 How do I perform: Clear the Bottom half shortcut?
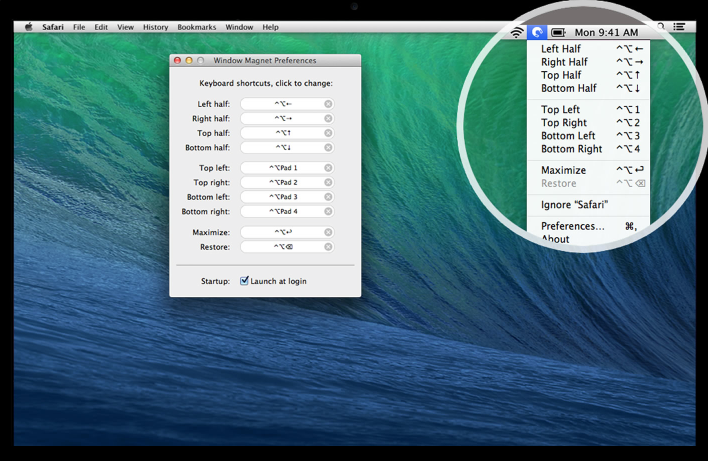coord(328,148)
